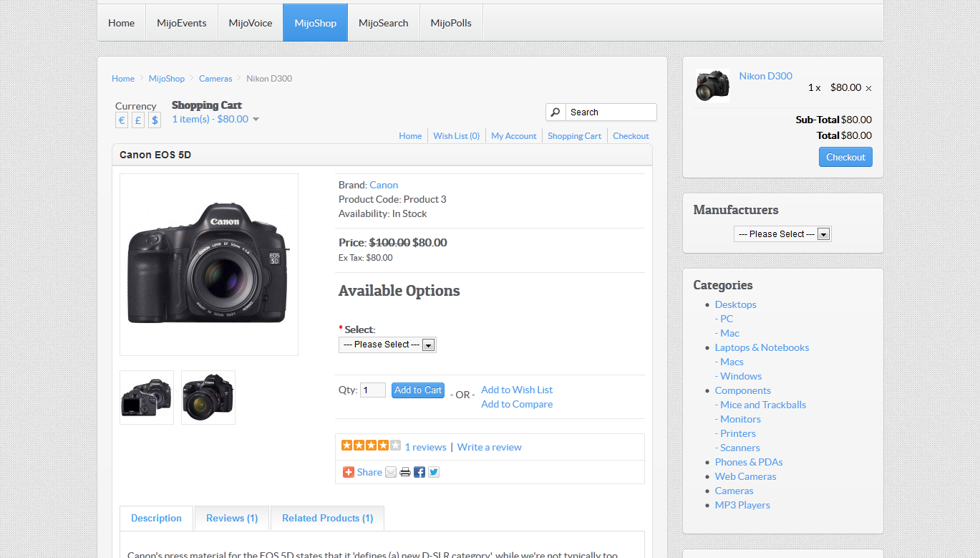Click the magnifier search icon

coord(556,112)
